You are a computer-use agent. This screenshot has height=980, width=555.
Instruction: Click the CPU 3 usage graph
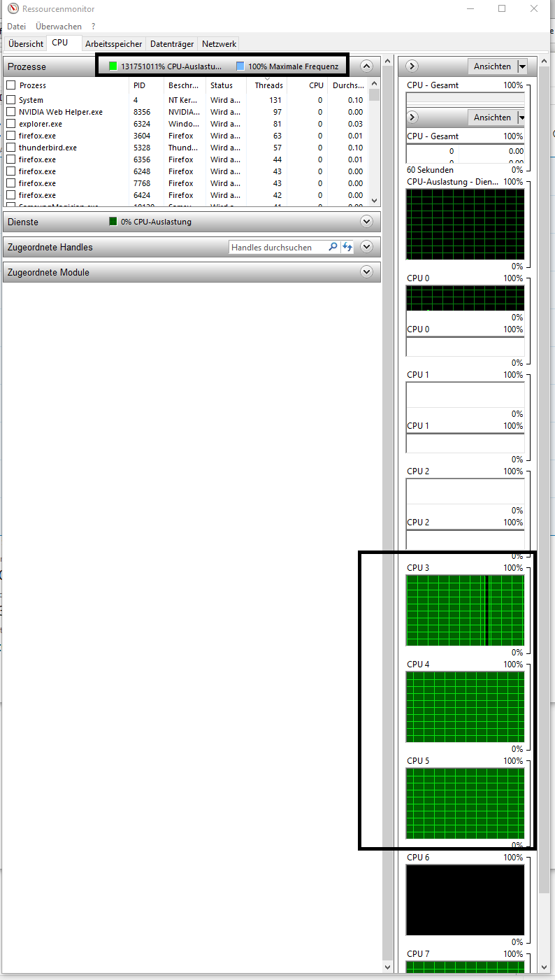pyautogui.click(x=465, y=610)
